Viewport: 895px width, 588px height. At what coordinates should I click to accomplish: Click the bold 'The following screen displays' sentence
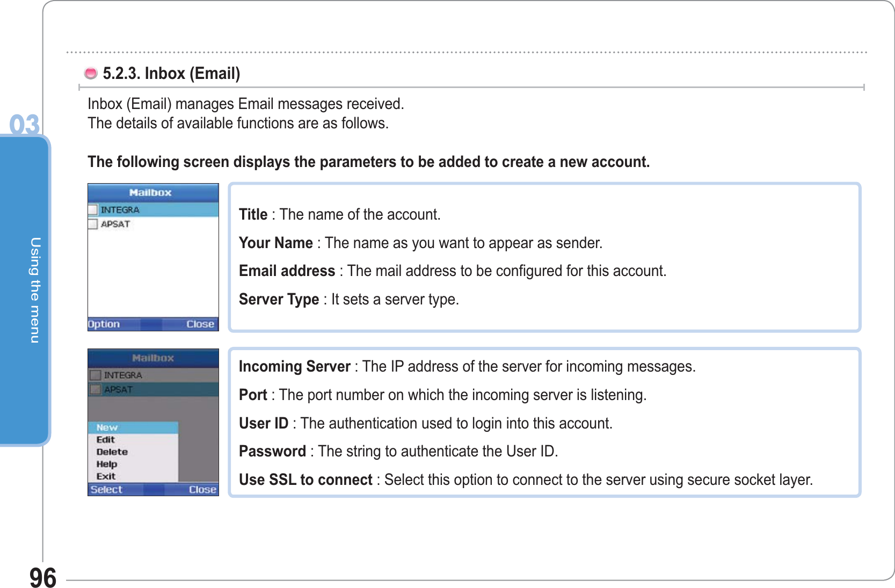[369, 162]
